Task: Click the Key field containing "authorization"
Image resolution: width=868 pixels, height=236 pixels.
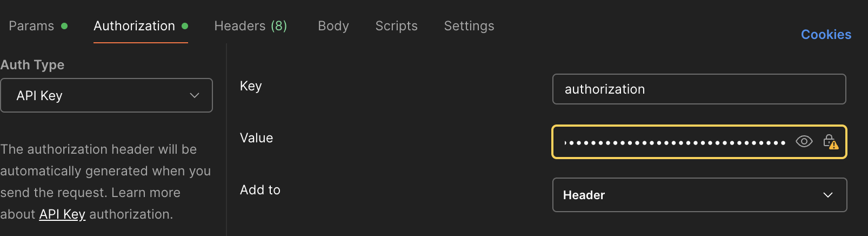Action: coord(699,89)
